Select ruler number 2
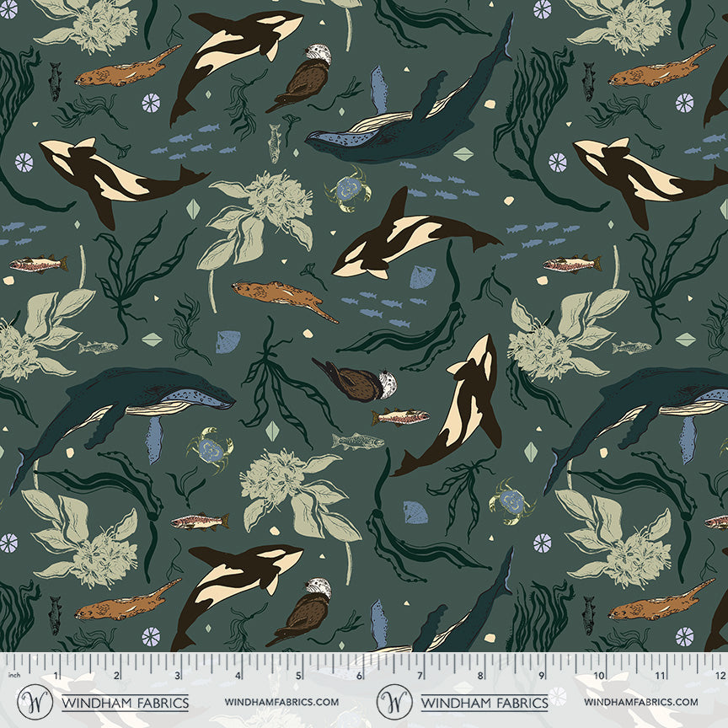Screen dimensions: 728x728 (x=116, y=675)
